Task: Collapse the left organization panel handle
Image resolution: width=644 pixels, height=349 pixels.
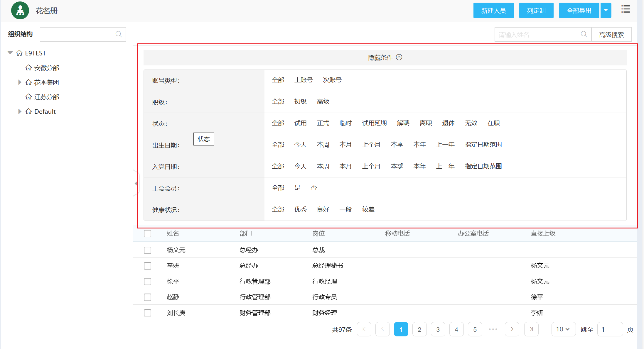Action: [x=136, y=183]
